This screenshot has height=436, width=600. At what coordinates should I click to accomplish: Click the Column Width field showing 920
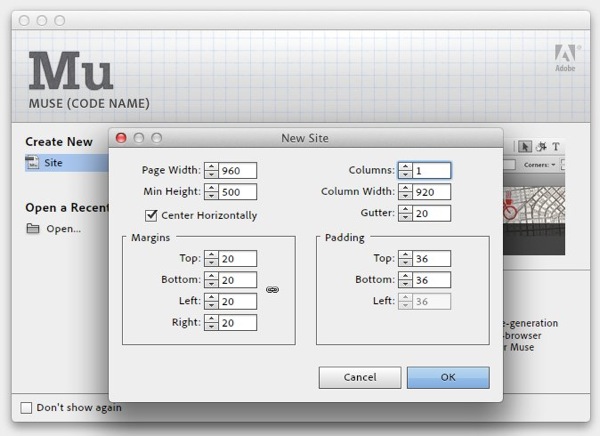tap(432, 192)
